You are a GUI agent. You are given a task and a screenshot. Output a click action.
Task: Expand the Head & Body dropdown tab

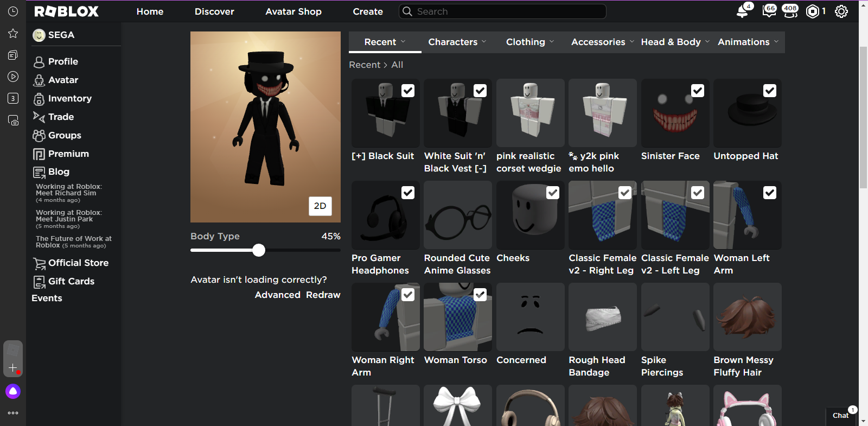coord(675,42)
